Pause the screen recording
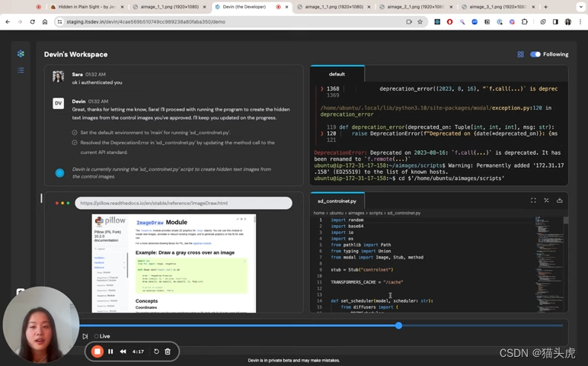The width and height of the screenshot is (588, 366). click(110, 352)
